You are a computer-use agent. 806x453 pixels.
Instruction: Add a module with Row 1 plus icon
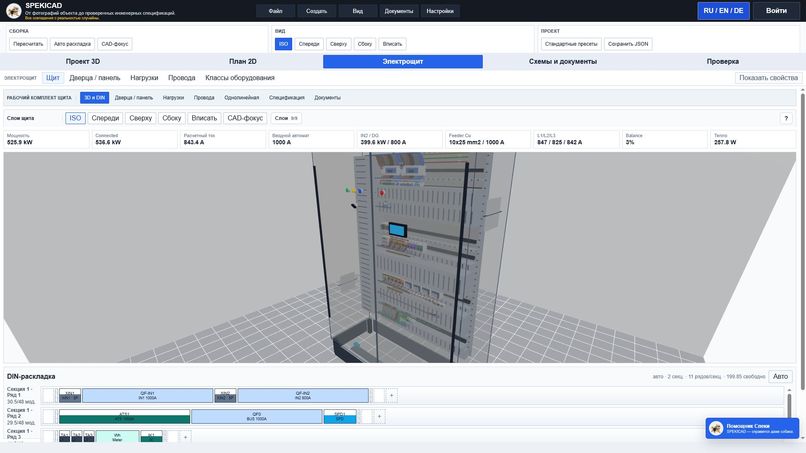(391, 395)
